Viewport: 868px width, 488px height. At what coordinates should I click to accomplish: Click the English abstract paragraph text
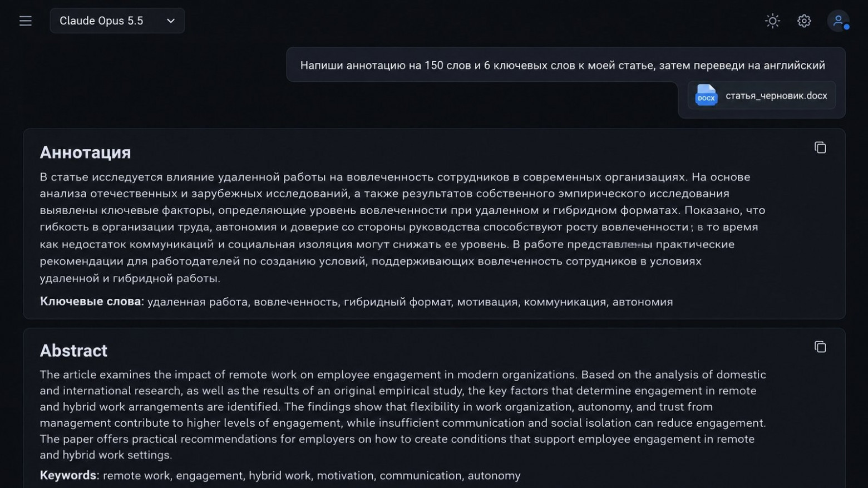pos(403,415)
